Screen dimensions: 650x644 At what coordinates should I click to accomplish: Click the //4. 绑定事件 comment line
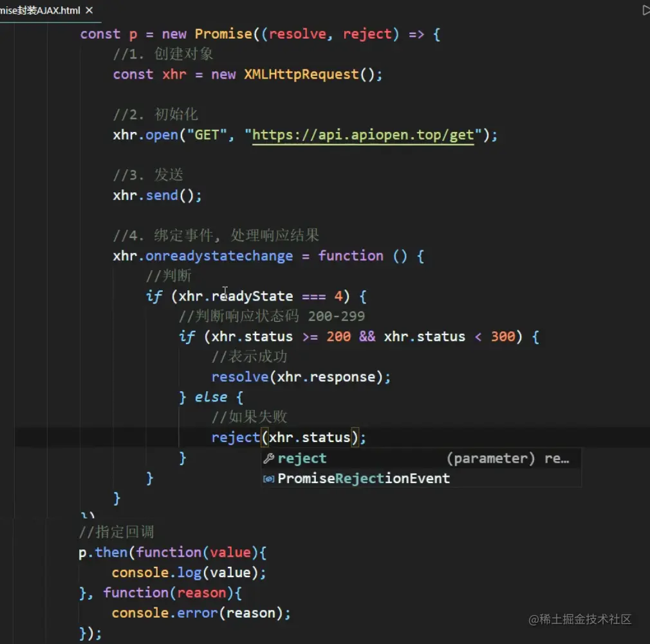coord(216,235)
